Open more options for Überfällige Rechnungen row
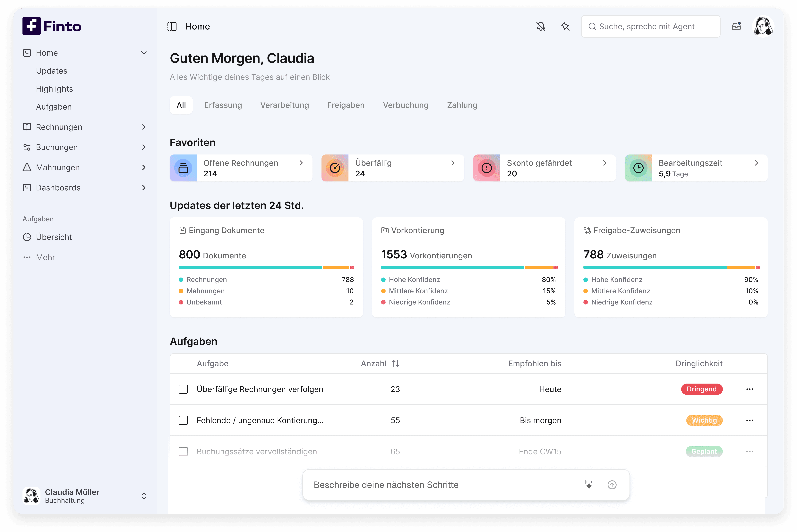The width and height of the screenshot is (797, 532). [750, 389]
